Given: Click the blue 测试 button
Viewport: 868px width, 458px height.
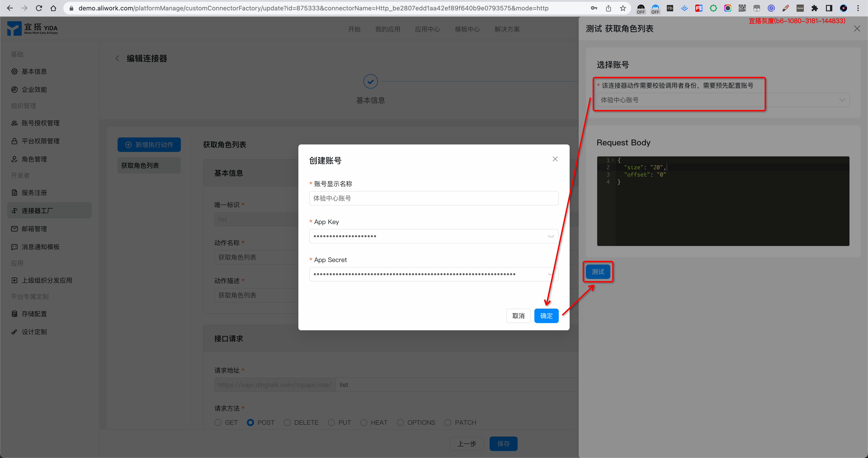Looking at the screenshot, I should click(598, 272).
